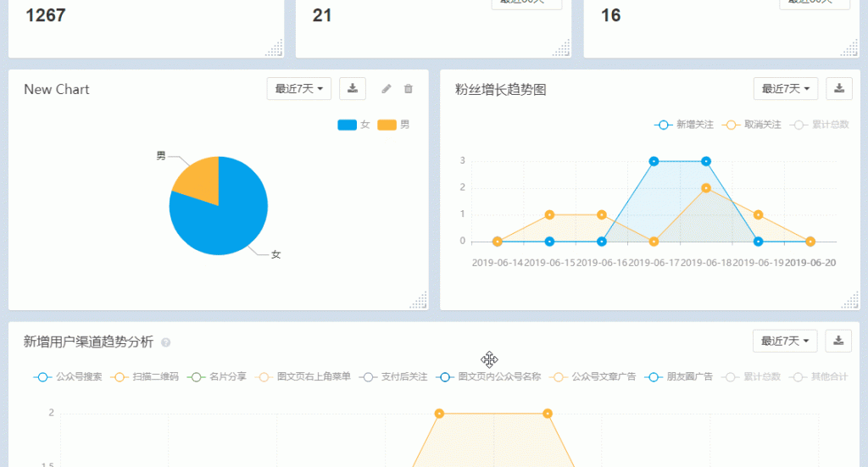
Task: Toggle 扫描二维码 legend item
Action: pyautogui.click(x=145, y=376)
